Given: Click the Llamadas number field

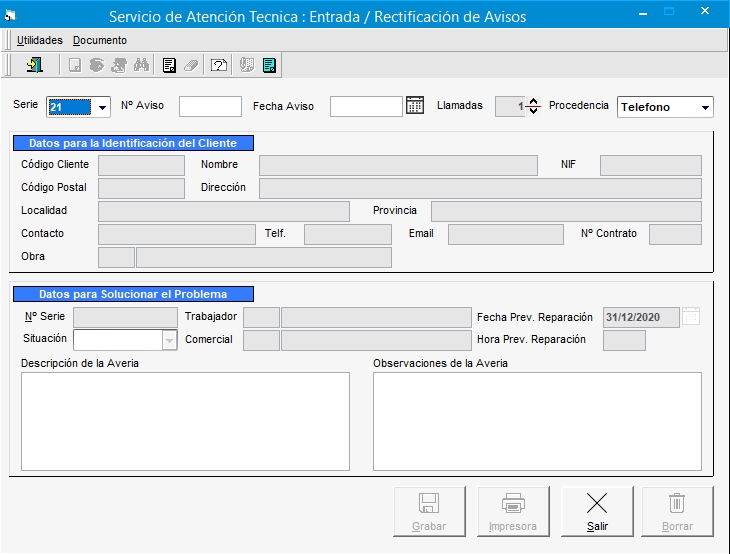Looking at the screenshot, I should click(510, 107).
